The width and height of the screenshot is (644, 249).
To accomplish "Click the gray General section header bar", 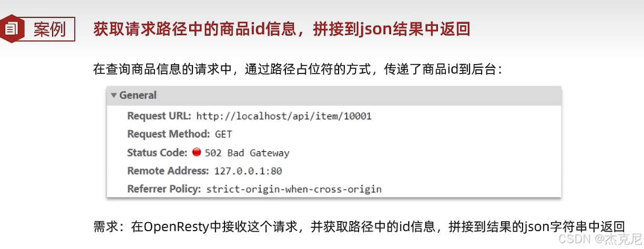I will (334, 96).
